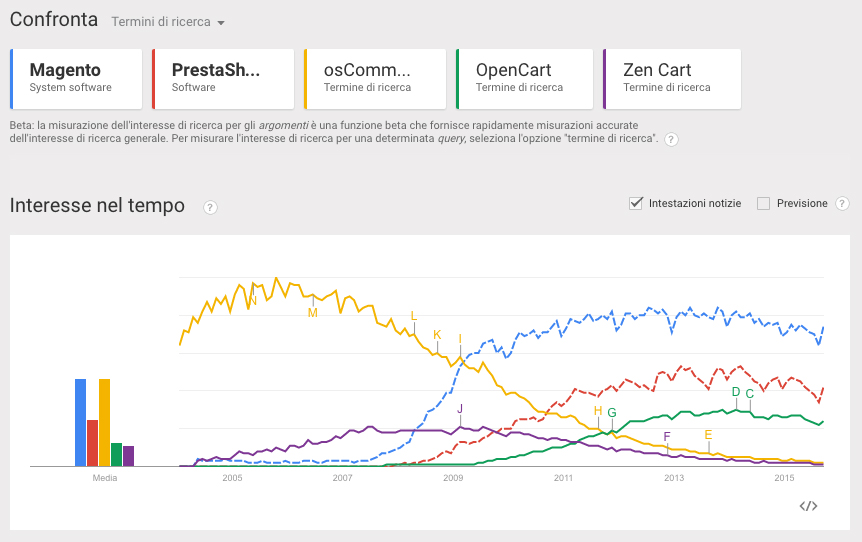
Task: Select news marker D on green line
Action: (736, 392)
